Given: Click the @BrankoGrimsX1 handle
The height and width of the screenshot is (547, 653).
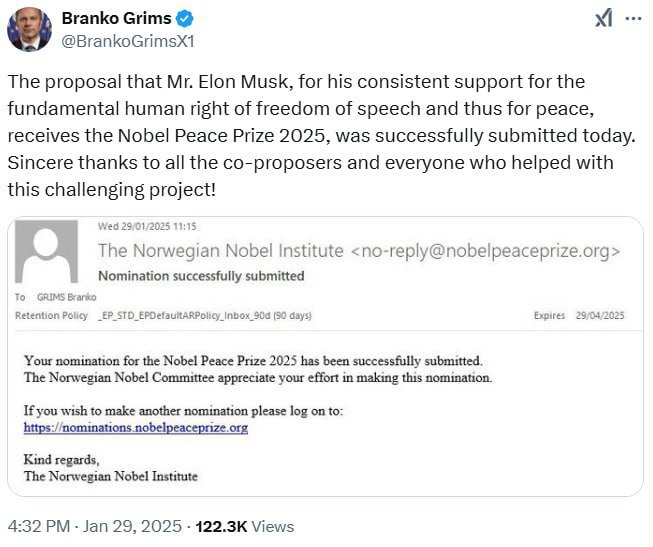Looking at the screenshot, I should pos(128,42).
